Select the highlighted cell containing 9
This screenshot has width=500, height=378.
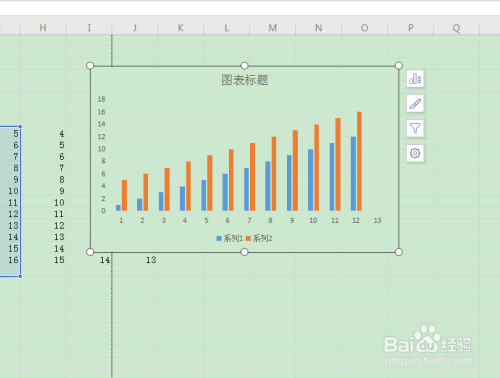pos(10,180)
